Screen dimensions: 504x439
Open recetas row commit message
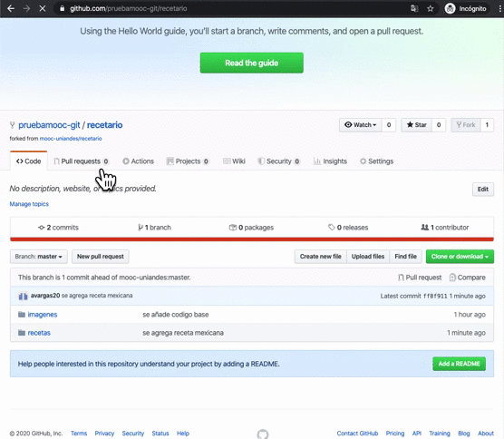183,333
